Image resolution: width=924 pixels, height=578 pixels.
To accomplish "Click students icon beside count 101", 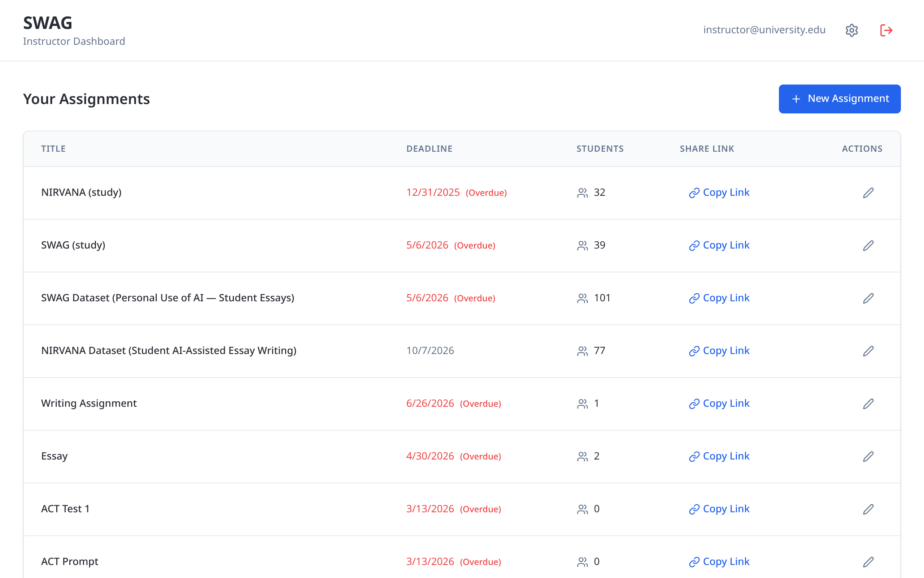I will click(x=582, y=298).
